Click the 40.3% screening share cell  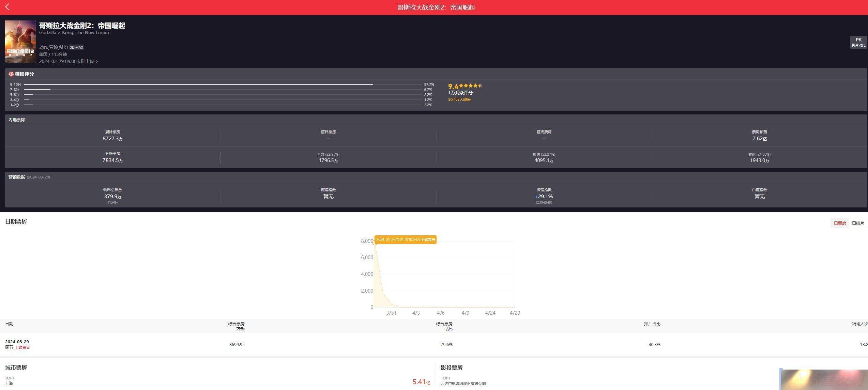(654, 345)
